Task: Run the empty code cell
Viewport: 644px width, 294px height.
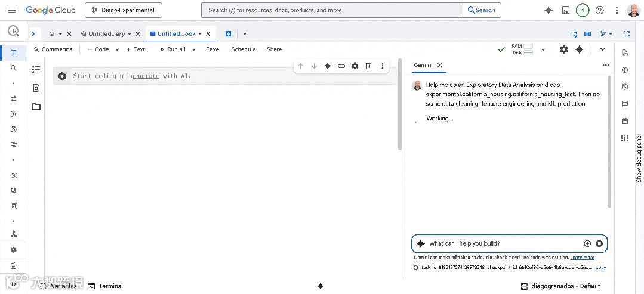Action: (62, 76)
